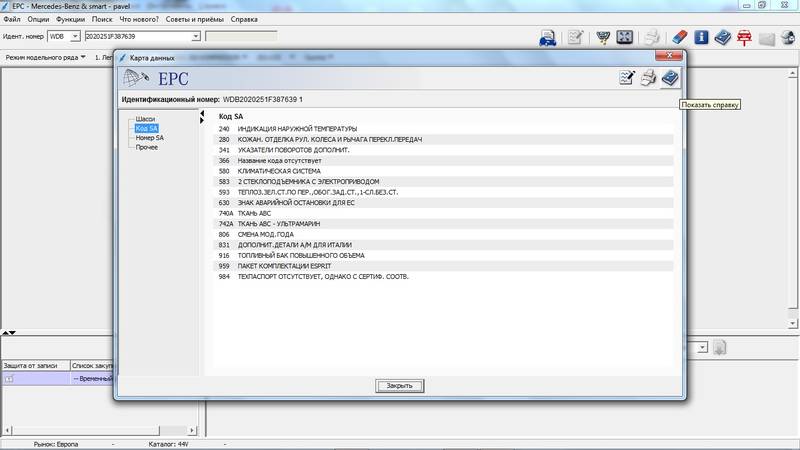Viewport: 800px width, 450px height.
Task: Select row 630 ЗНАК АВАРИЙНОЙ ОСТАНОВКИ
Action: [x=443, y=203]
